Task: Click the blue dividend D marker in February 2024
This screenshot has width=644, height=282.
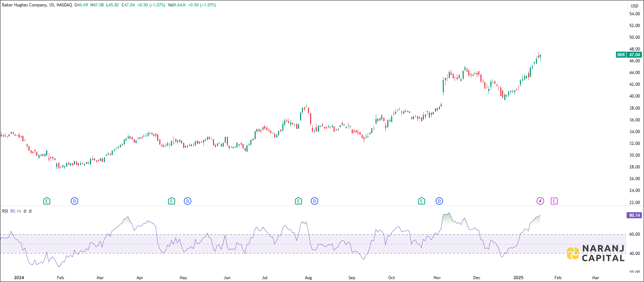Action: pyautogui.click(x=74, y=201)
